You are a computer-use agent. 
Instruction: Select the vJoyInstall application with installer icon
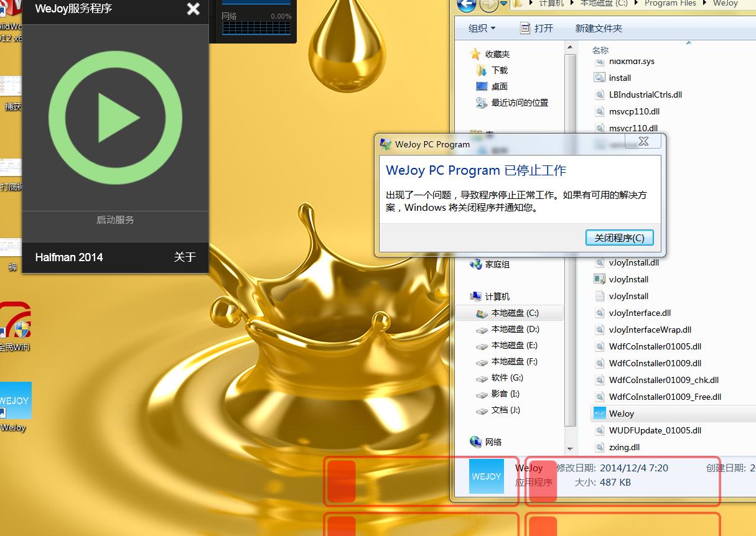click(x=622, y=279)
